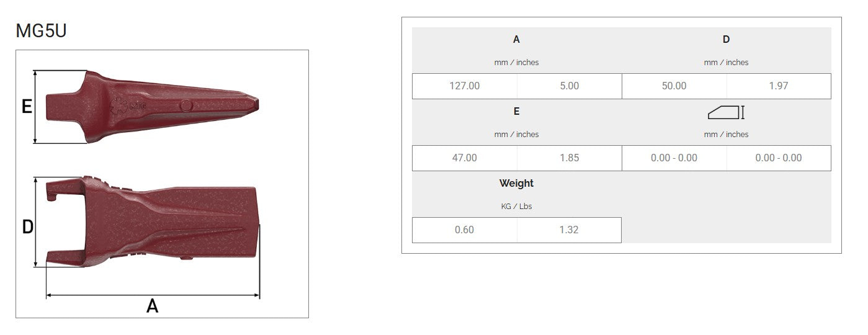Click the 1.32 Lbs weight value
The height and width of the screenshot is (335, 868).
[568, 230]
